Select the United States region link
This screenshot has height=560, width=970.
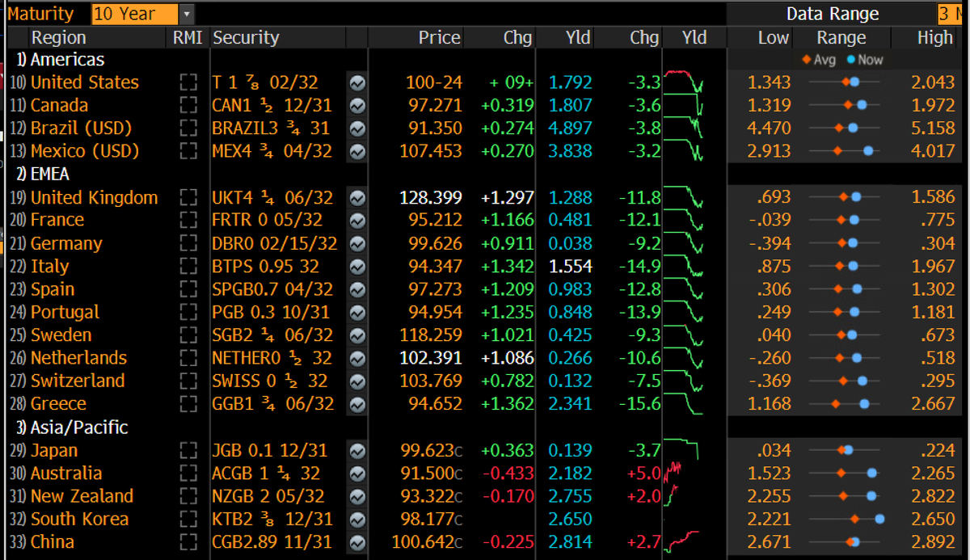click(85, 82)
